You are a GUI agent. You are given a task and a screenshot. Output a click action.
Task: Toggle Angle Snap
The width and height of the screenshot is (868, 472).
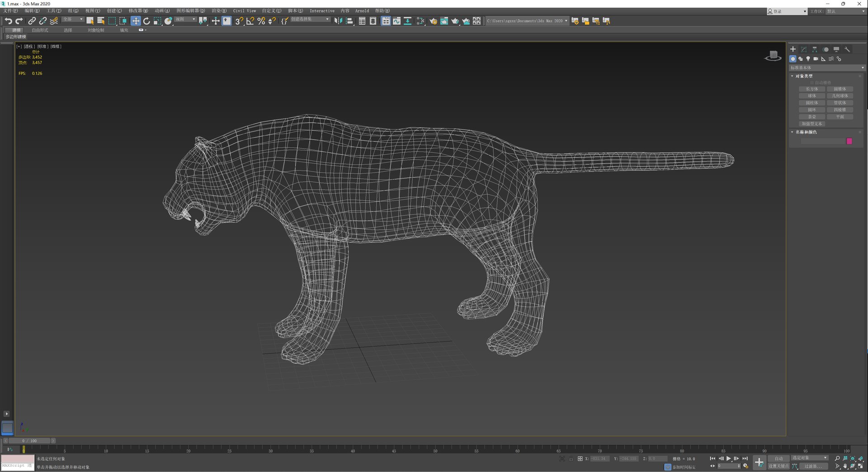click(x=250, y=21)
